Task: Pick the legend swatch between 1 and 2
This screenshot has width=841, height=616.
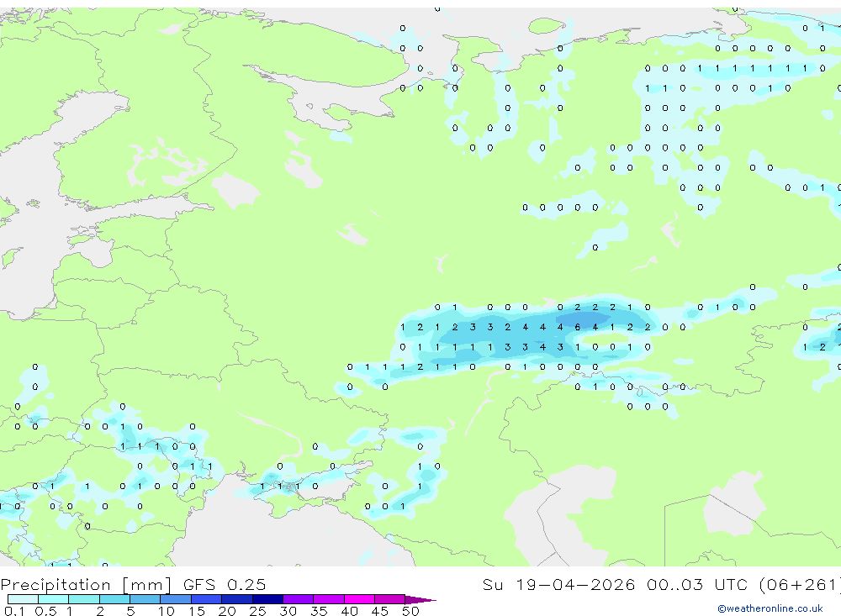Action: click(83, 599)
